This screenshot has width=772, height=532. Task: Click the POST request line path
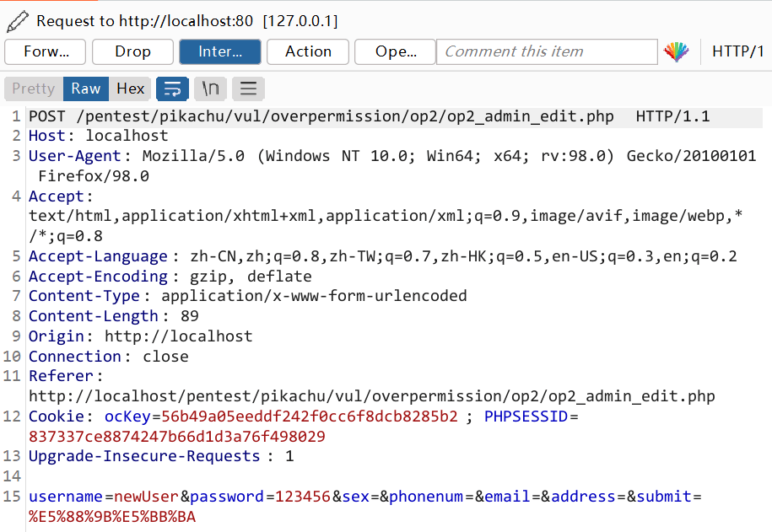coord(345,116)
